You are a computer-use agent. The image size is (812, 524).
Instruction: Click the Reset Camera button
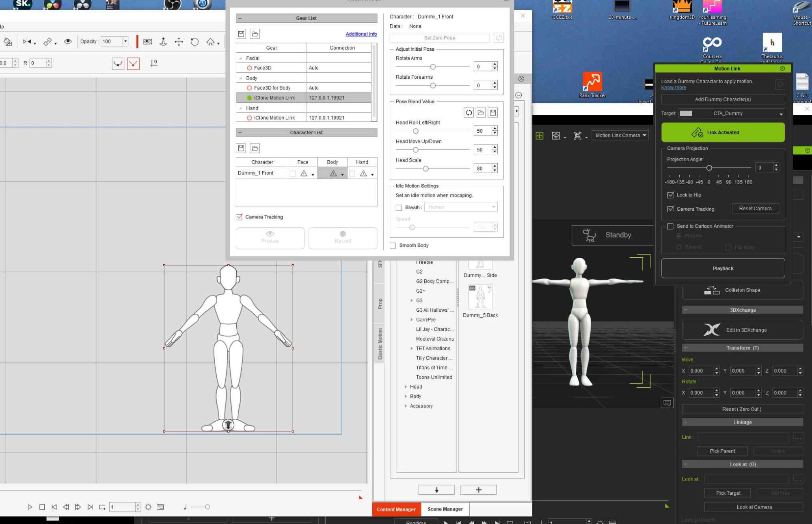[755, 209]
